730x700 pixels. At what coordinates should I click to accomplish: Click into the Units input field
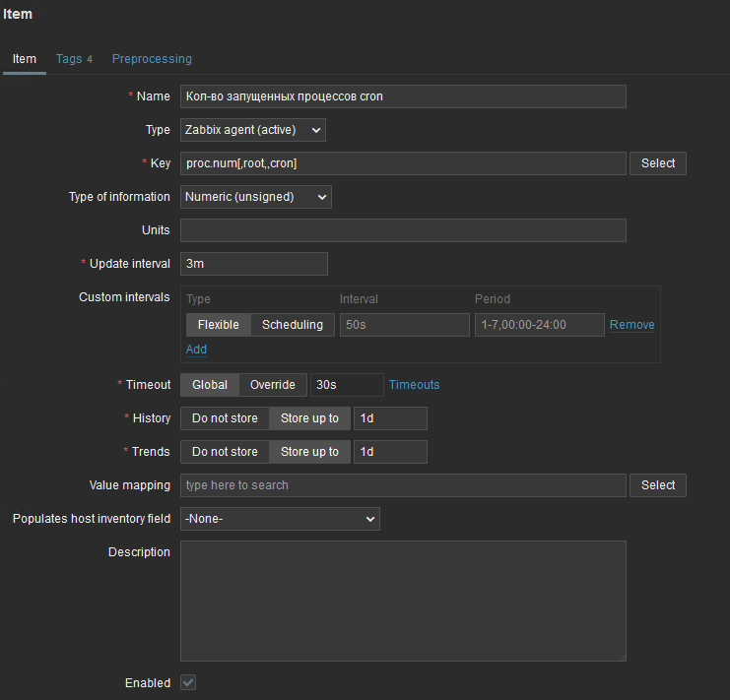(403, 230)
